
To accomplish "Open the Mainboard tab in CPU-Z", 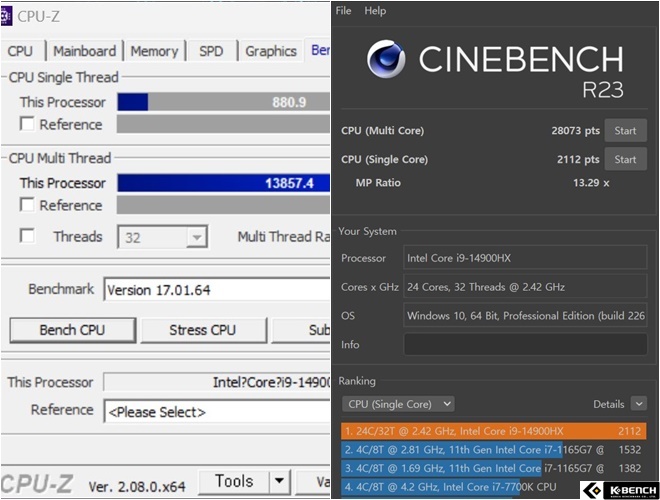I will tap(84, 51).
